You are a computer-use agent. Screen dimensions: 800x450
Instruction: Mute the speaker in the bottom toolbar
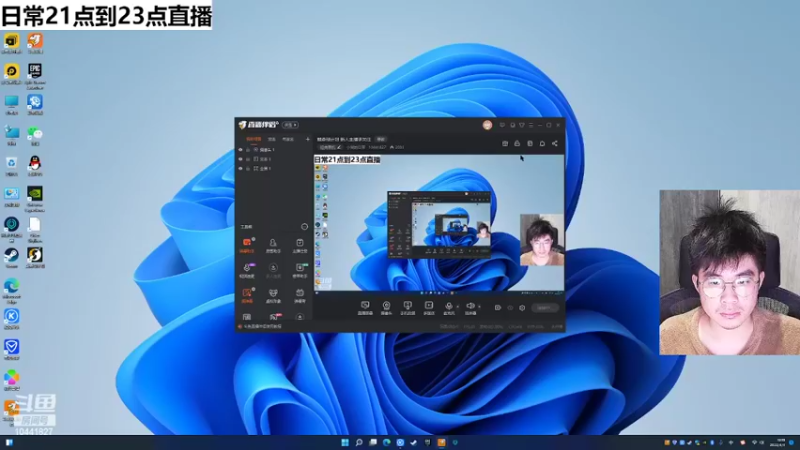point(470,308)
